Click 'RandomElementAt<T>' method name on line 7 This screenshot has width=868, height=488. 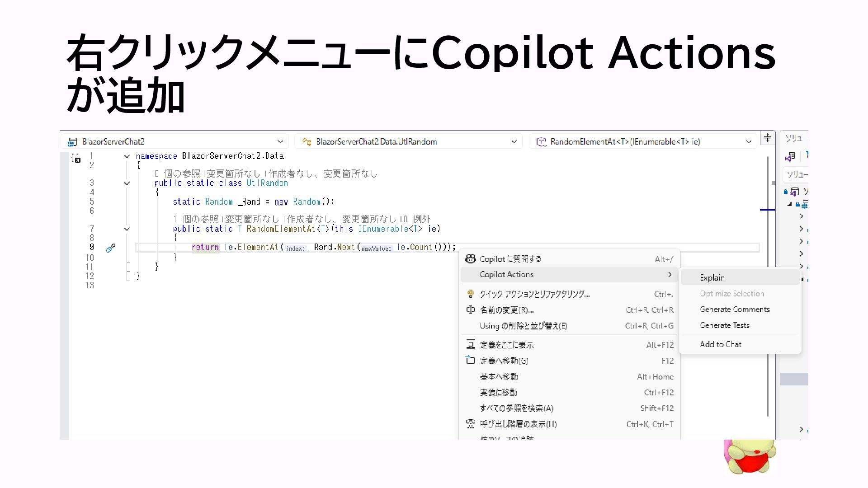pyautogui.click(x=288, y=229)
